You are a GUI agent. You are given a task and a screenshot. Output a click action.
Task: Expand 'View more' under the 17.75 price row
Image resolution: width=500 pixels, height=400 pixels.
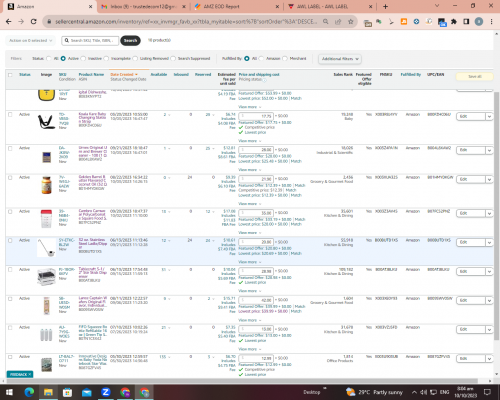pos(250,141)
